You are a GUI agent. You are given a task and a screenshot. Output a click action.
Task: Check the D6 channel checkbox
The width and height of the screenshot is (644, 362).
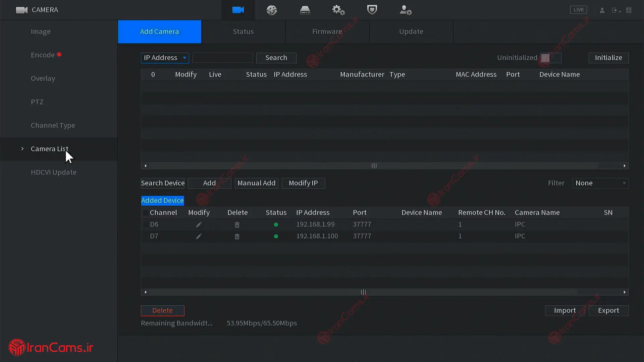pyautogui.click(x=146, y=225)
